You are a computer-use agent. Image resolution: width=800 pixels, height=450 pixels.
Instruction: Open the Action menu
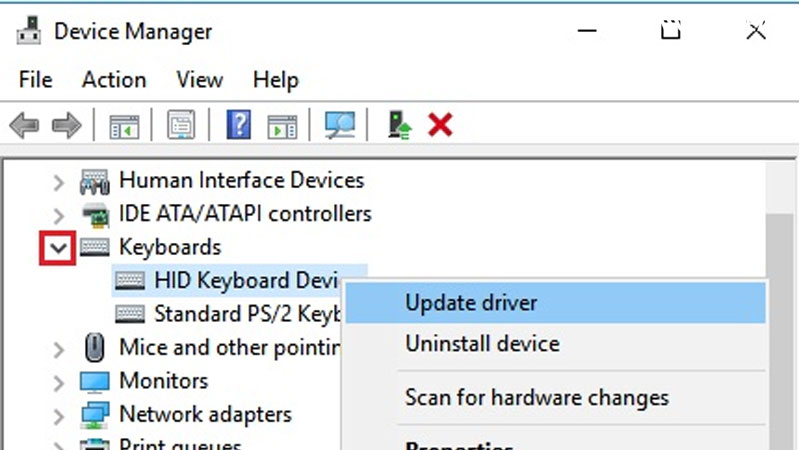coord(114,80)
